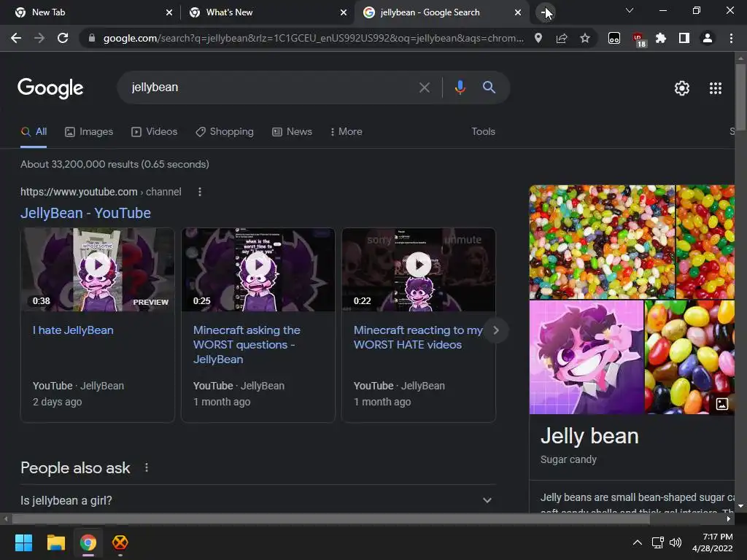The height and width of the screenshot is (560, 747).
Task: Close the What's New tab
Action: coord(344,12)
